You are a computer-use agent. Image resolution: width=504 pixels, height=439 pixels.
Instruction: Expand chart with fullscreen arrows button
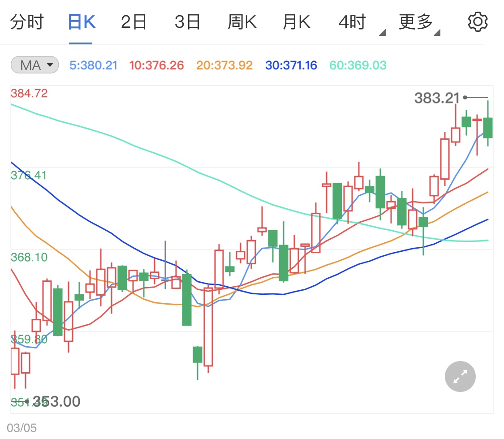(460, 376)
